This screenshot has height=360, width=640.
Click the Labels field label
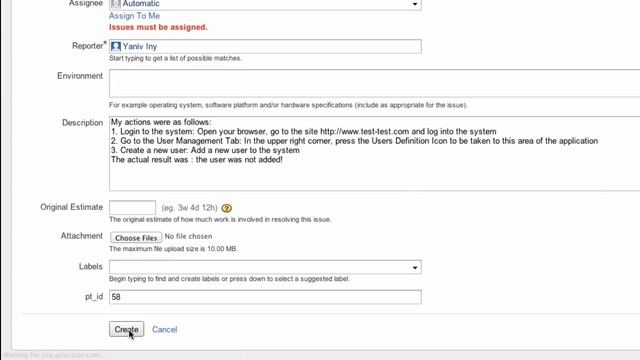click(91, 267)
